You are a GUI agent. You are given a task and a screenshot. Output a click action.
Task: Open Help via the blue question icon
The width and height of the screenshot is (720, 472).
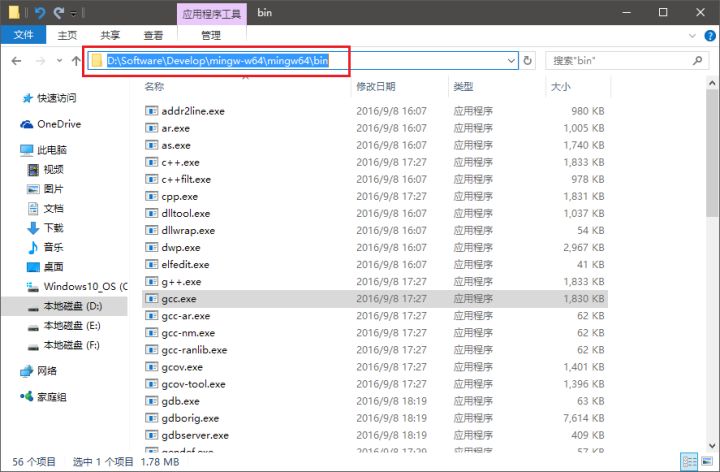(710, 36)
